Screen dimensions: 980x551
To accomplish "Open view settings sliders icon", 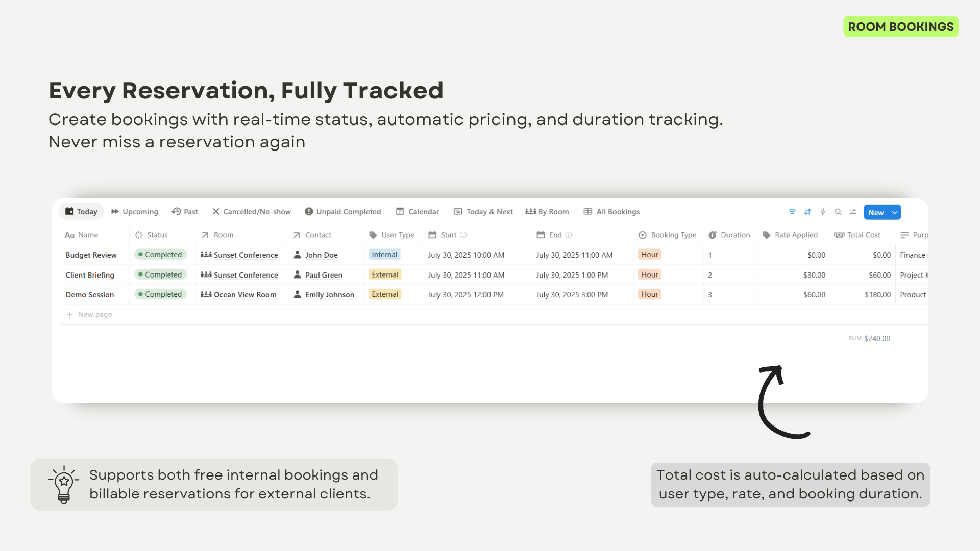I will pos(853,212).
